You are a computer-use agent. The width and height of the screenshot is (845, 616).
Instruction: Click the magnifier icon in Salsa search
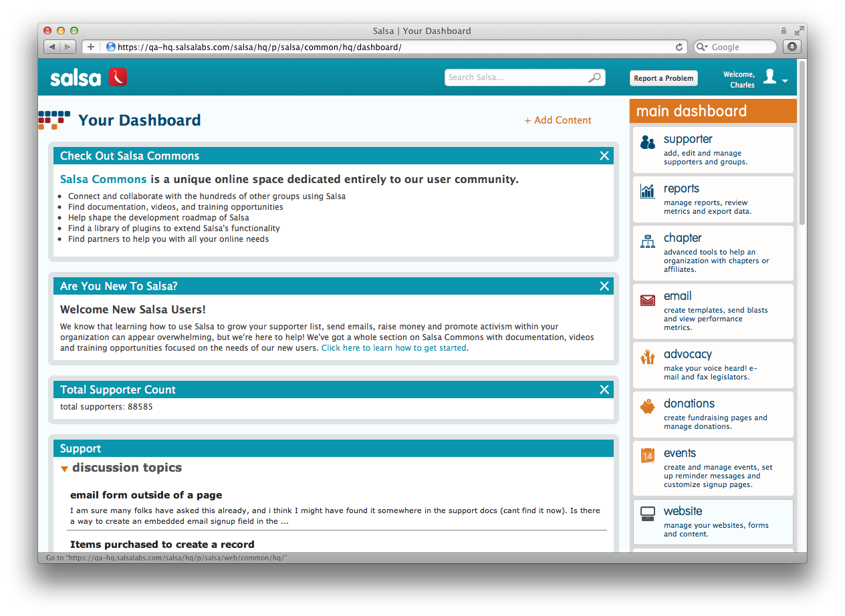click(x=594, y=78)
